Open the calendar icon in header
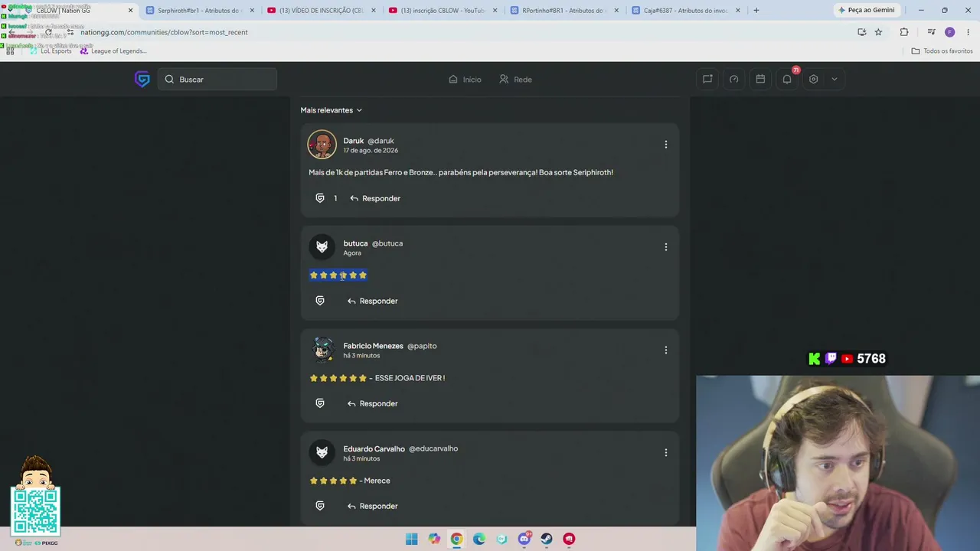 click(760, 79)
